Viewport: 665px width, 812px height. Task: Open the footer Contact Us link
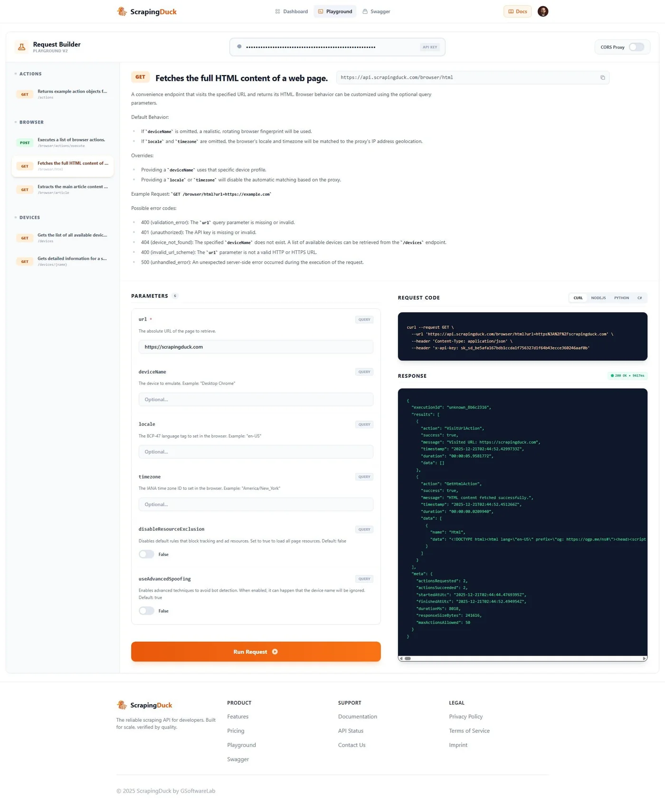tap(351, 745)
